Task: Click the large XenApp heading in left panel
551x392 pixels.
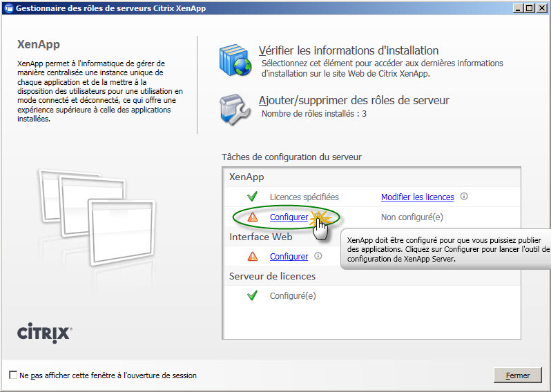Action: pos(39,45)
